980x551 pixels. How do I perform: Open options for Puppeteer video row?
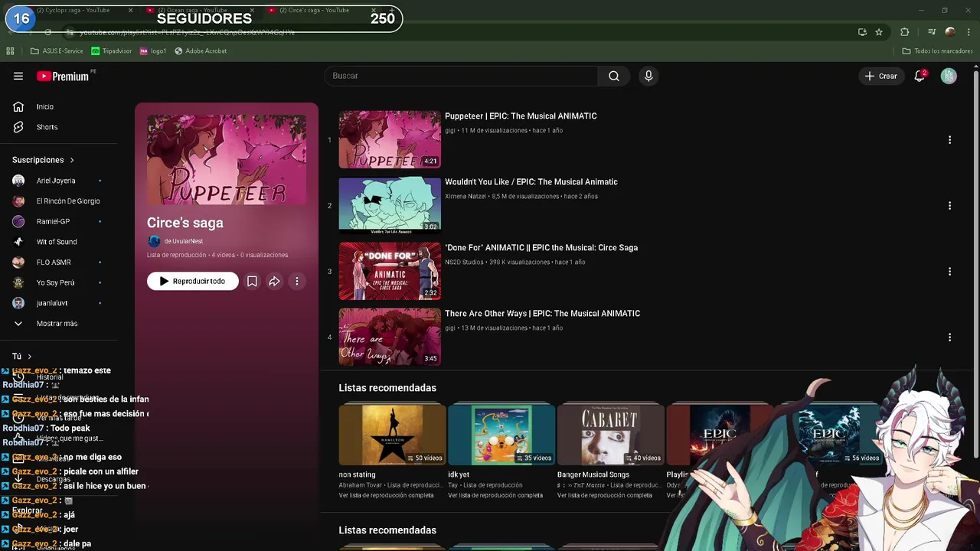(949, 140)
